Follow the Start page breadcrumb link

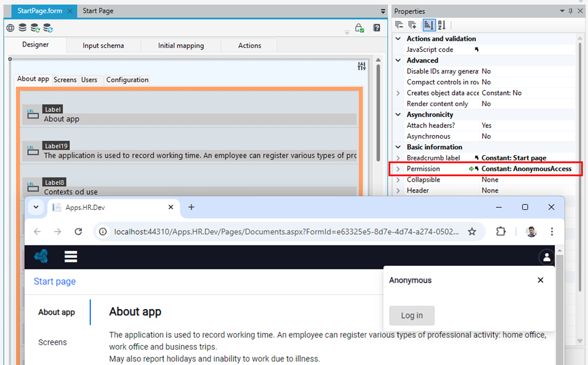pos(55,281)
